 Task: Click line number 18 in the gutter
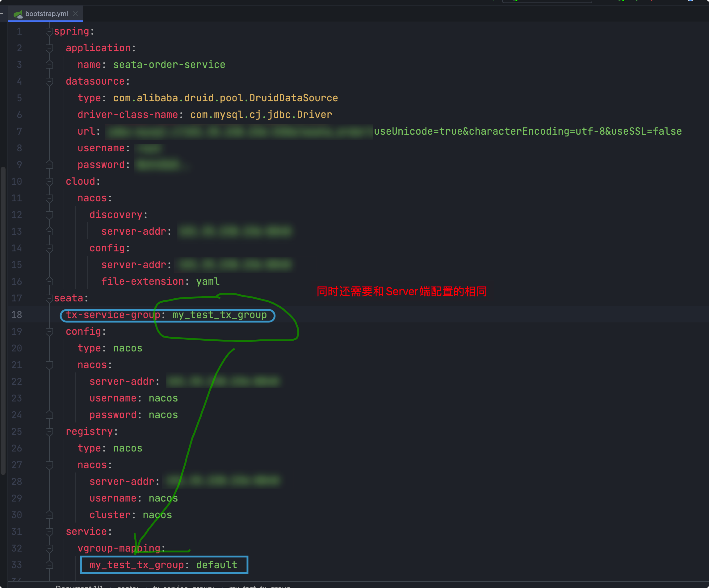pos(17,315)
